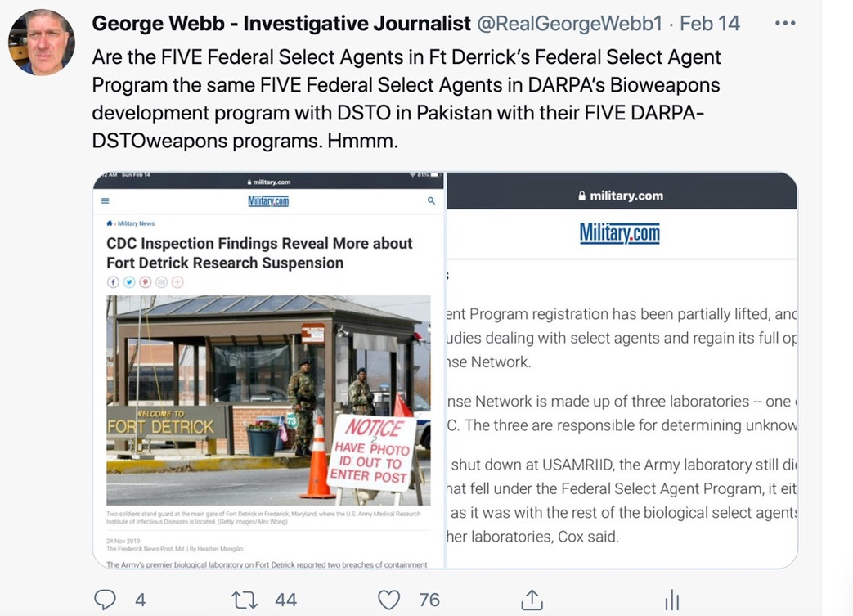Image resolution: width=853 pixels, height=616 pixels.
Task: Click the reply speech bubble icon
Action: (x=105, y=600)
